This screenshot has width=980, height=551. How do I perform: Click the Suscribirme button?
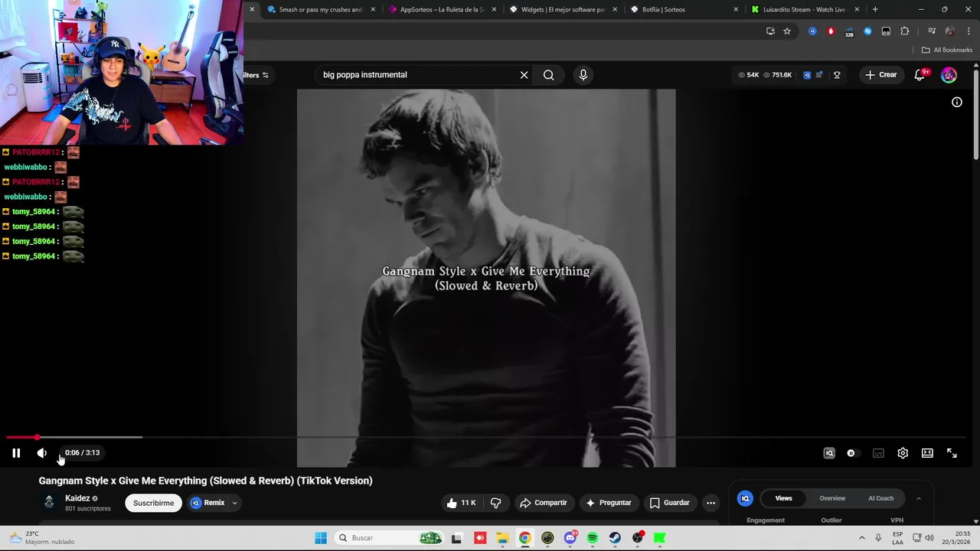click(153, 503)
